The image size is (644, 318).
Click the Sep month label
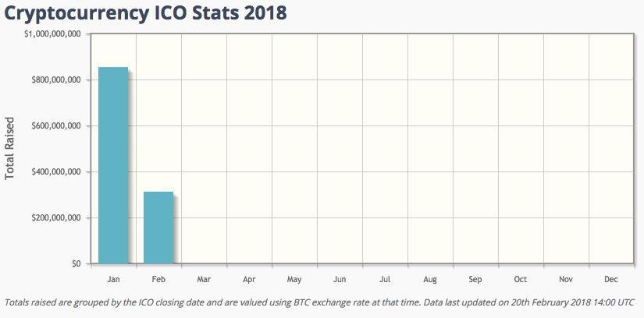click(x=475, y=279)
